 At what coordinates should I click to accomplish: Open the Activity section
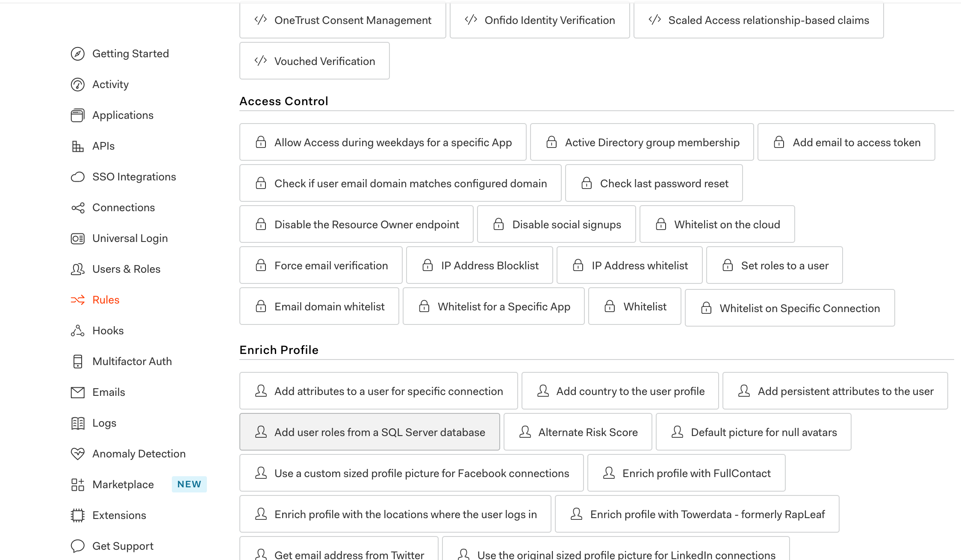point(110,84)
